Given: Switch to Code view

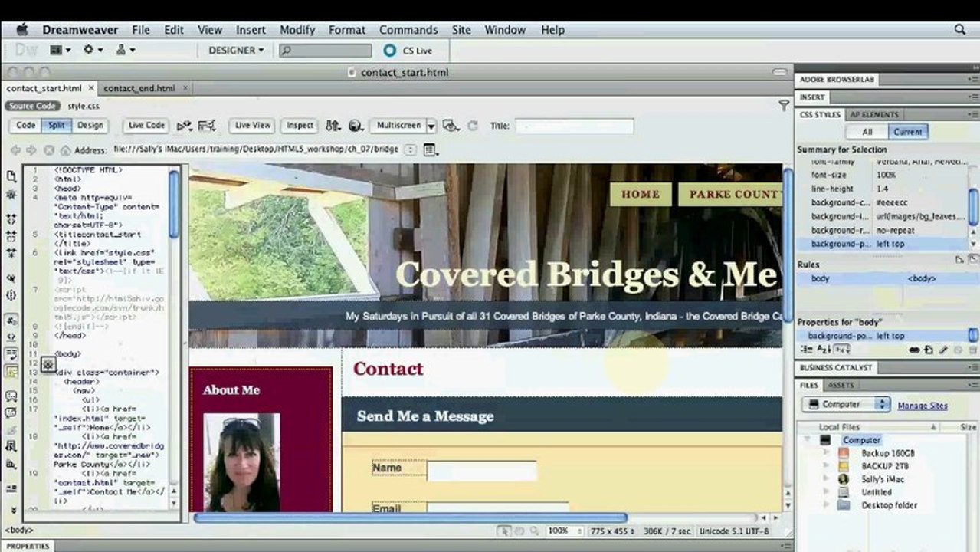Looking at the screenshot, I should (x=26, y=125).
